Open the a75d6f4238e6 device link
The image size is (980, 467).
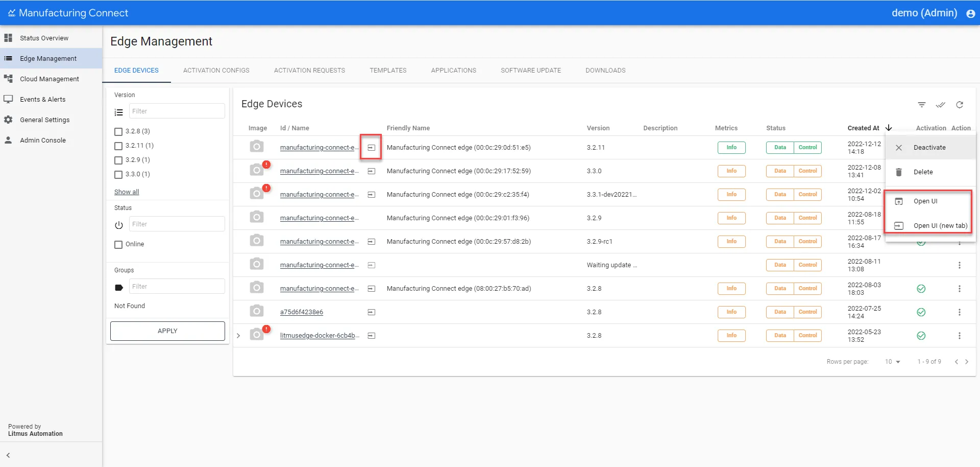pyautogui.click(x=302, y=312)
